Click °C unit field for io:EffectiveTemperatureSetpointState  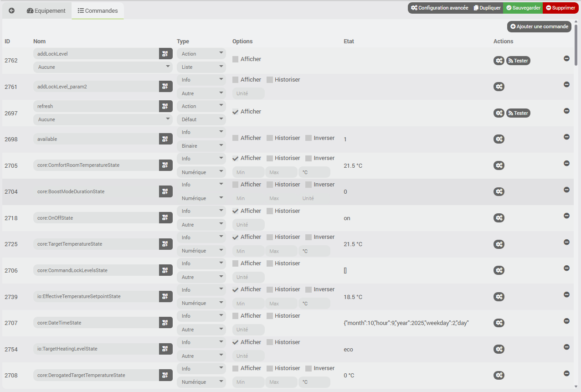(x=314, y=304)
